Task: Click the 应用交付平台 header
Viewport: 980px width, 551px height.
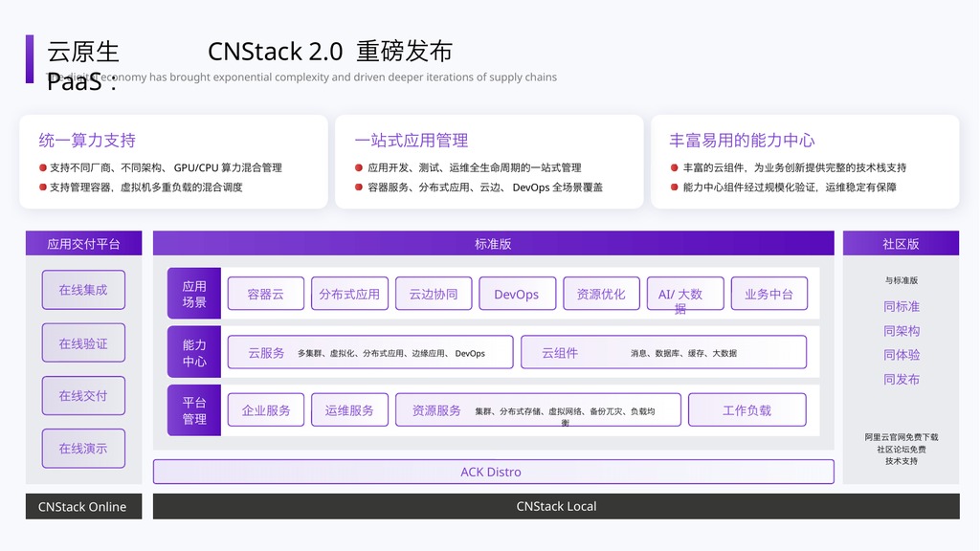Action: pos(84,244)
